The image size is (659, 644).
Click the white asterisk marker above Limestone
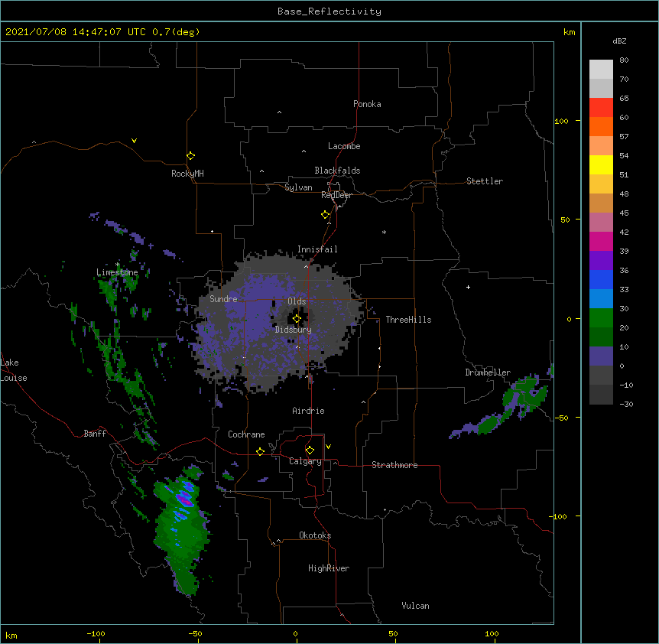click(118, 265)
